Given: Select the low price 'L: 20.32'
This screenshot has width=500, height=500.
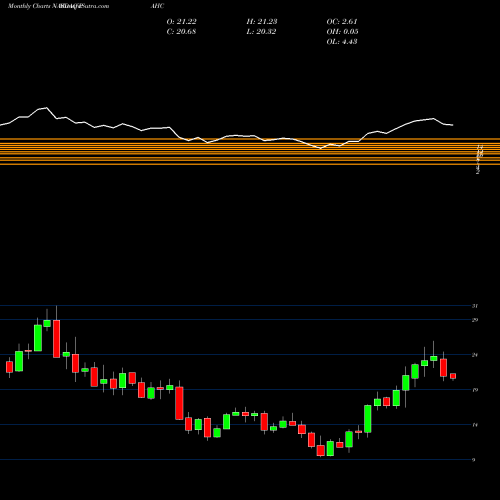Looking at the screenshot, I should point(261,32).
